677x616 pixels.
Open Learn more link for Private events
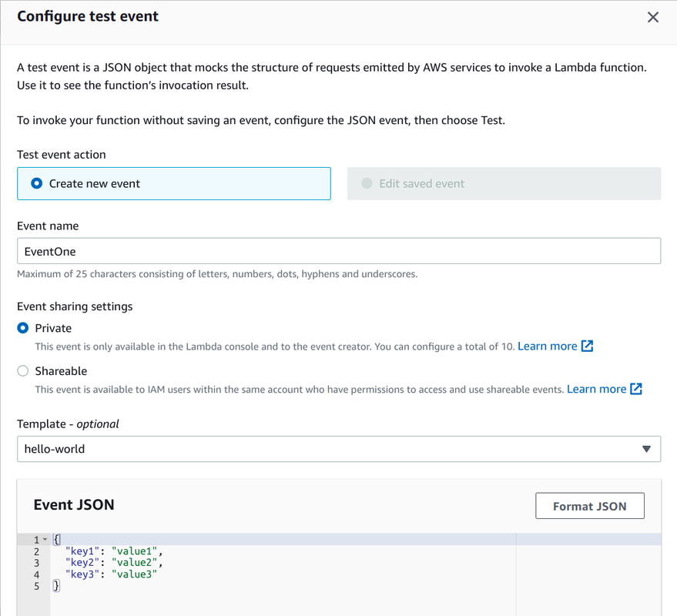coord(547,346)
